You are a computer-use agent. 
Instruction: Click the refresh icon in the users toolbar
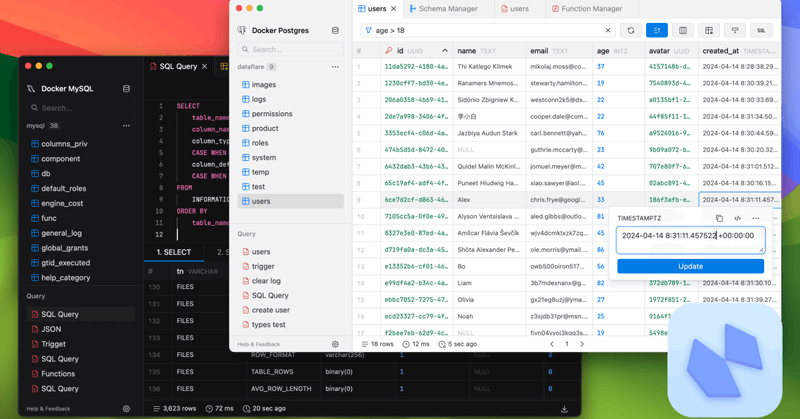tap(631, 31)
